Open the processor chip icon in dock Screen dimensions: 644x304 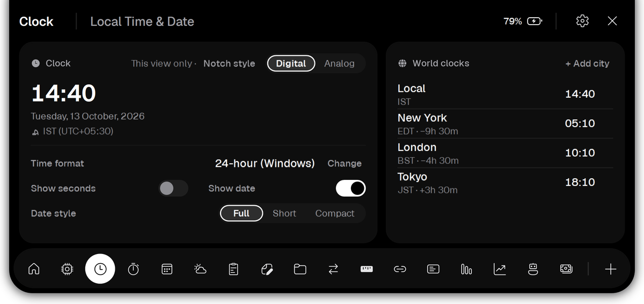[x=67, y=269]
